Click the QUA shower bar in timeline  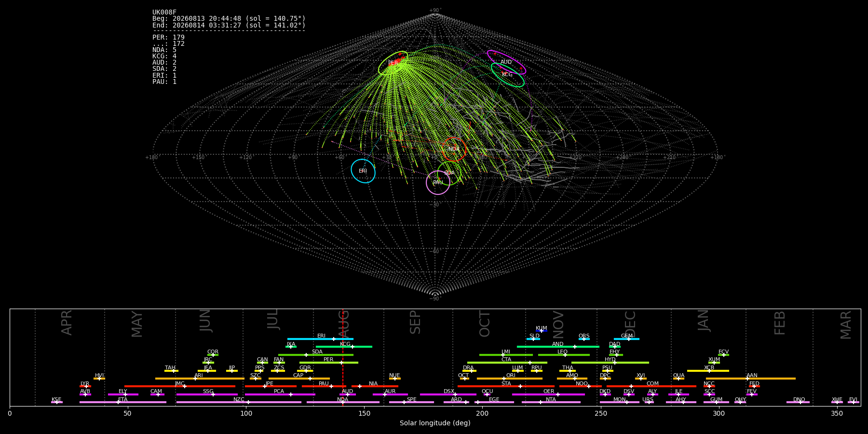[x=678, y=379]
